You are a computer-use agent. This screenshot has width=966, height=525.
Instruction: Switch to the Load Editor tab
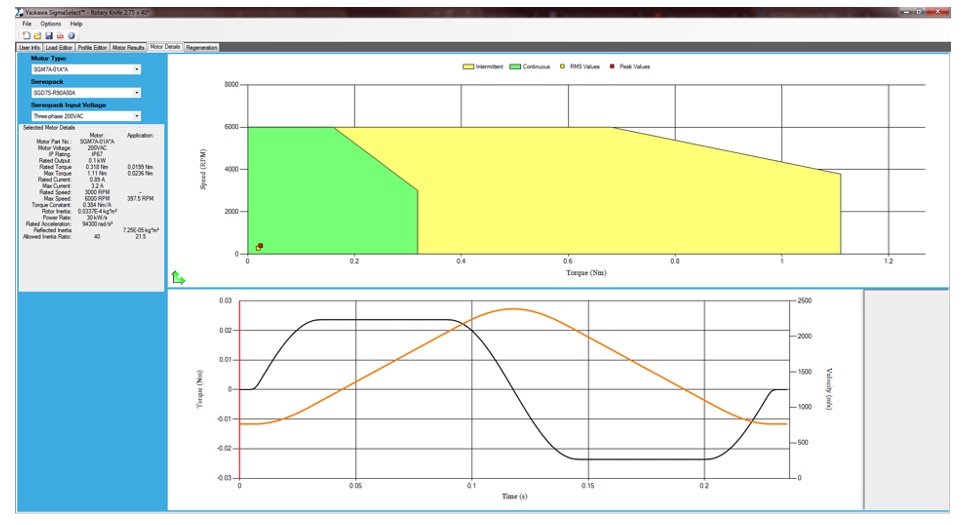click(x=59, y=47)
